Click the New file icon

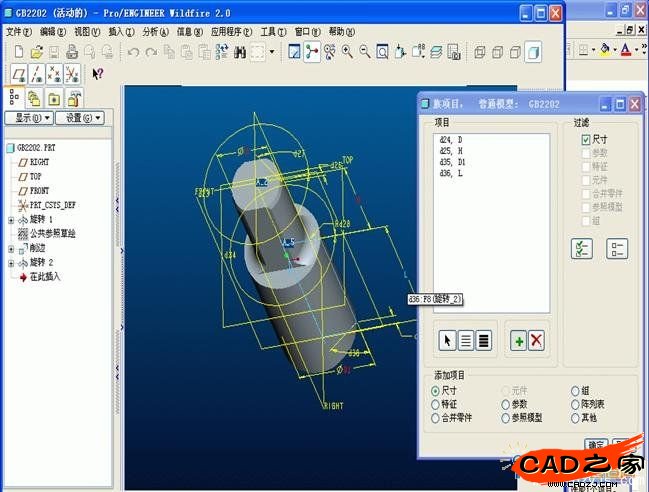click(x=15, y=52)
